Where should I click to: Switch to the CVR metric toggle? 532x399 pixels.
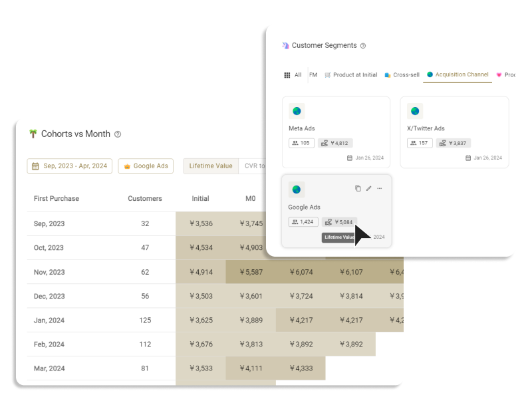[253, 166]
